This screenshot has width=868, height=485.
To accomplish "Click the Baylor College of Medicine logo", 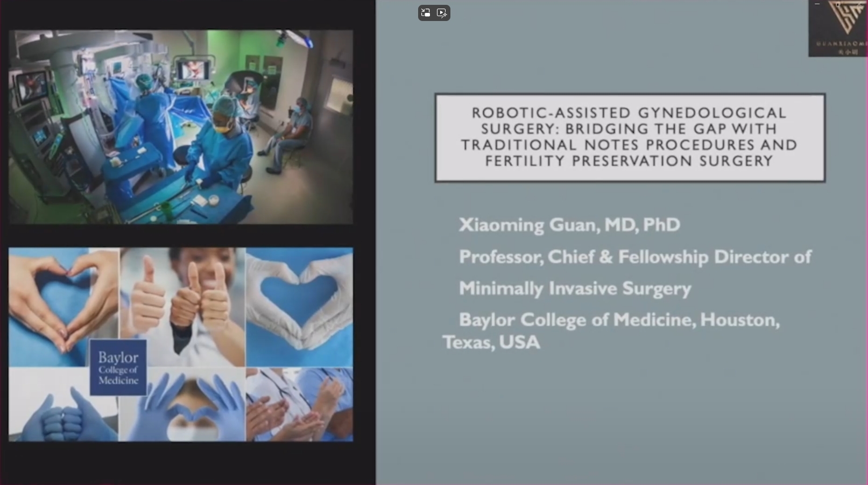I will pyautogui.click(x=118, y=368).
